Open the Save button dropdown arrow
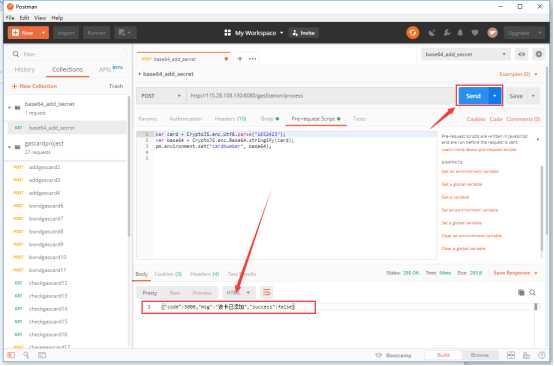This screenshot has height=366, width=554. point(533,96)
